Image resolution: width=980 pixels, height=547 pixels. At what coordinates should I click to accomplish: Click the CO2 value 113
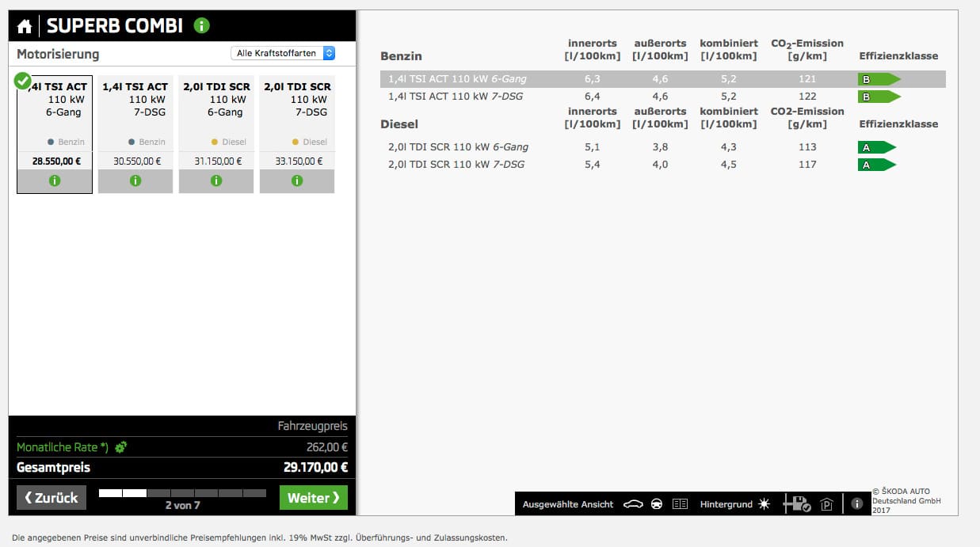[x=807, y=147]
